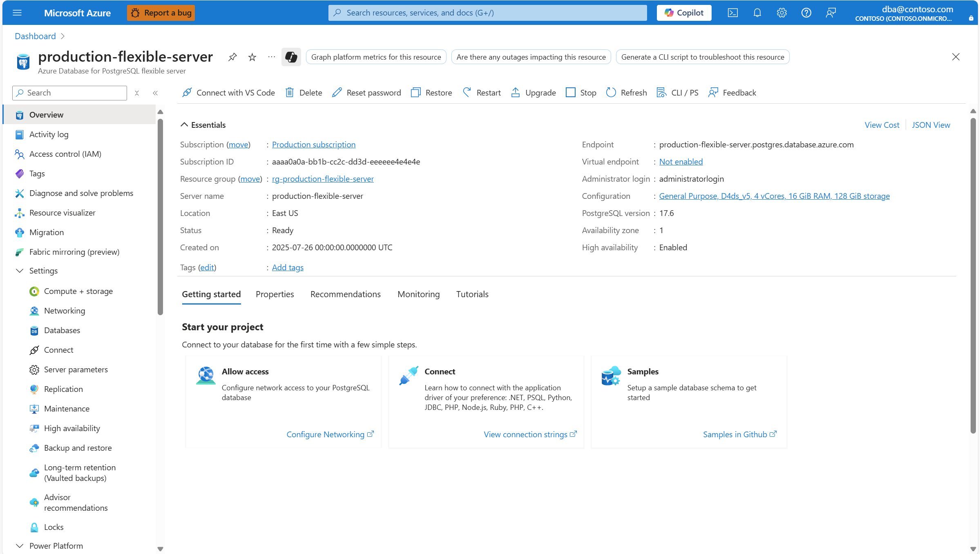This screenshot has width=980, height=554.
Task: Collapse the left navigation menu chevrons
Action: coord(155,93)
